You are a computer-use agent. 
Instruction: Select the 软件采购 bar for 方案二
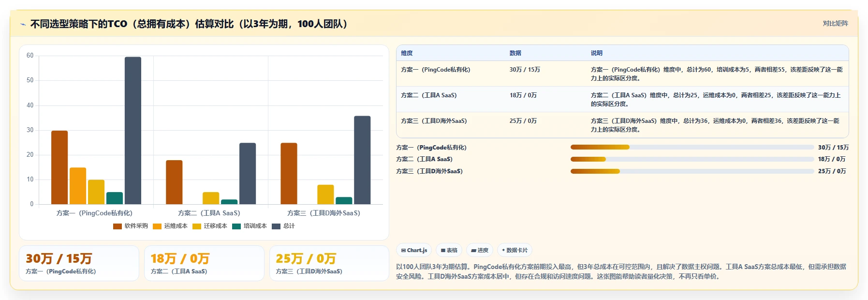[174, 182]
